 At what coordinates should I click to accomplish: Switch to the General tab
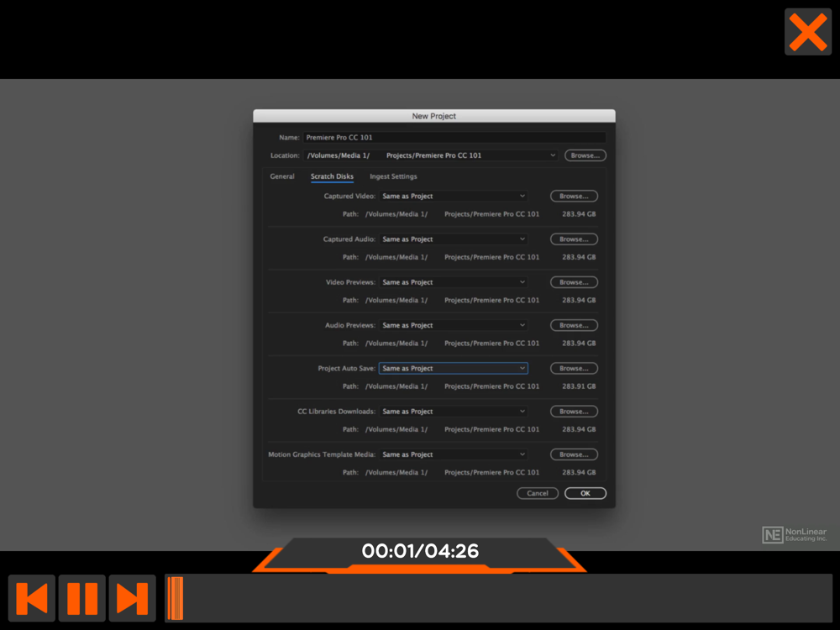coord(281,176)
